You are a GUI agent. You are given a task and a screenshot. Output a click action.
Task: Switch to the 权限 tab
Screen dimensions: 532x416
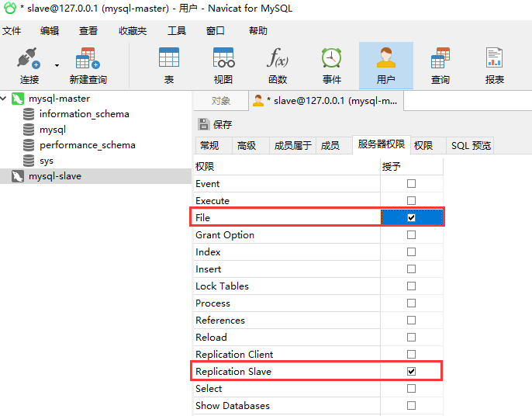pyautogui.click(x=428, y=146)
